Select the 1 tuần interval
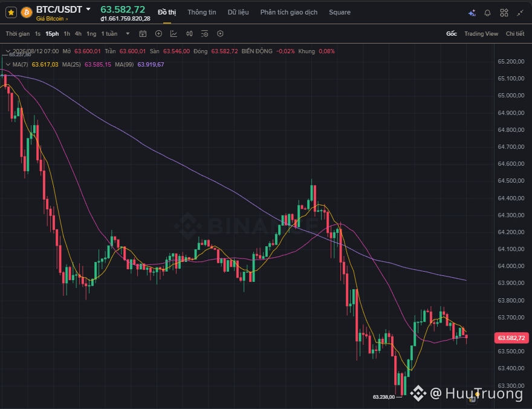Viewport: 532px width, 409px height. click(109, 34)
